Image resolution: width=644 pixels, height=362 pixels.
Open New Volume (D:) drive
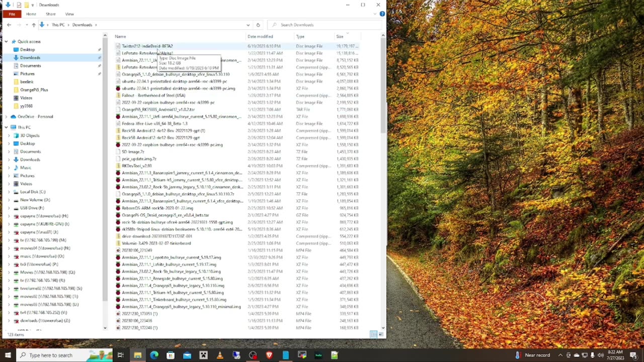(x=35, y=200)
